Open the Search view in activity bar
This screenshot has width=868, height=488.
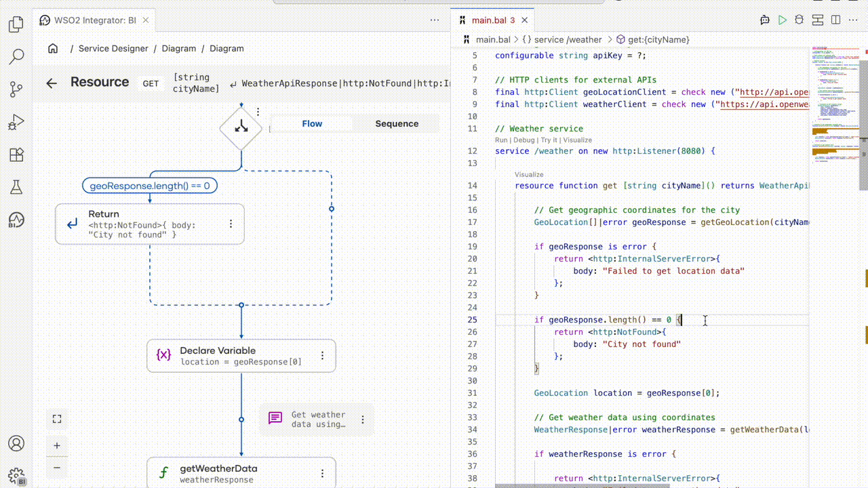coord(16,56)
